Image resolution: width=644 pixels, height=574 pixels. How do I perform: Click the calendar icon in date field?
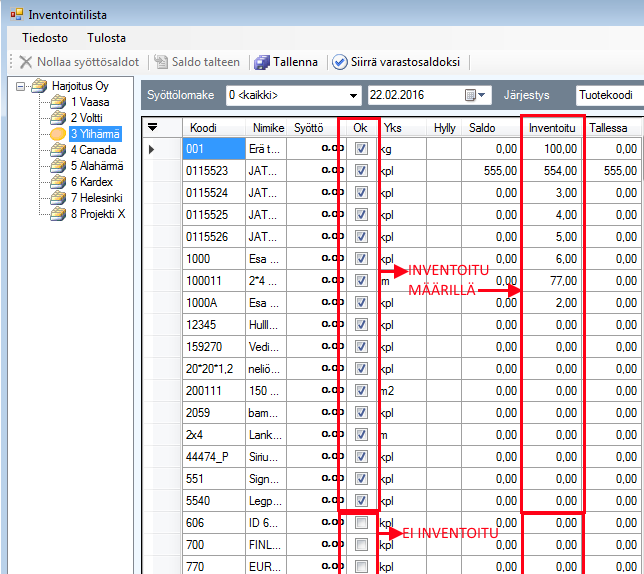[472, 95]
